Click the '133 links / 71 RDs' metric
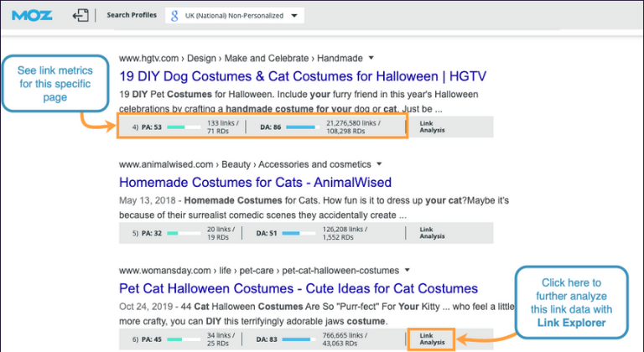Viewport: 644px width, 352px height. 222,127
